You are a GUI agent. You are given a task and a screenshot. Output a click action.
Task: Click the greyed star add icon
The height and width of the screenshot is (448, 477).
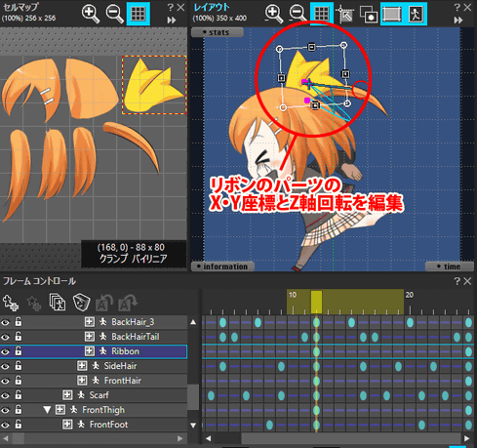[34, 303]
